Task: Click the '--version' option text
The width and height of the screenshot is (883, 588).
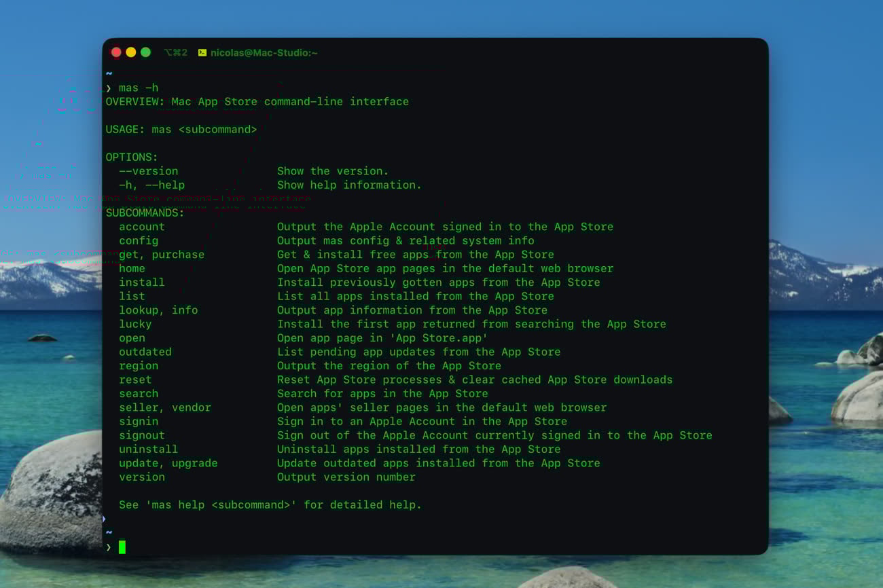Action: coord(148,171)
